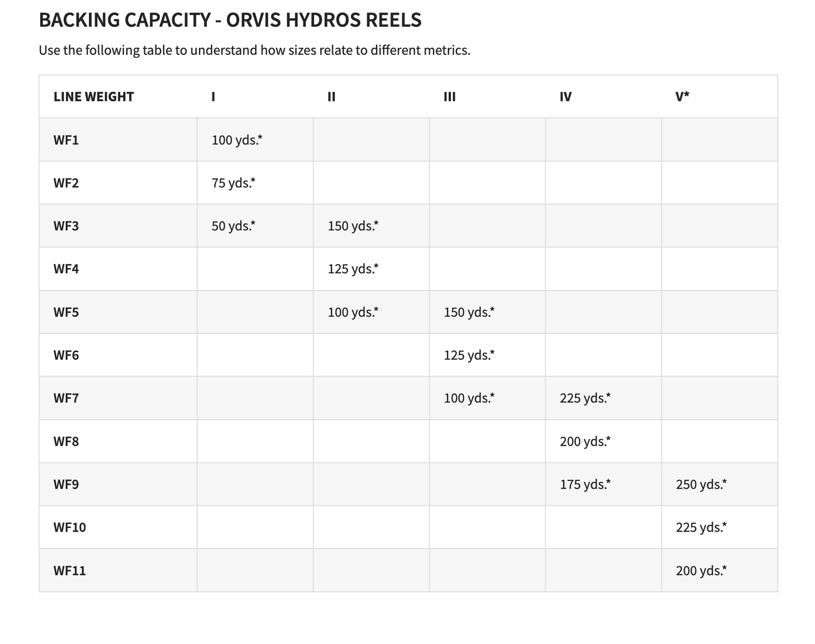The image size is (815, 644).
Task: Click the reel size III column header
Action: tap(449, 97)
